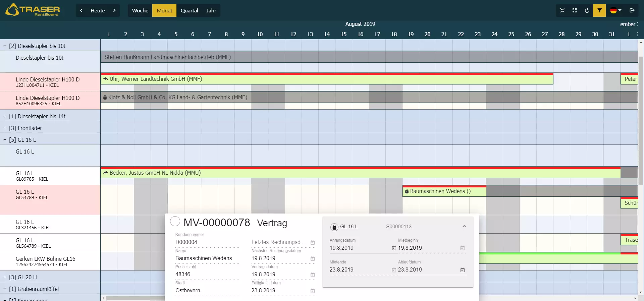Switch to Woche view

[140, 10]
